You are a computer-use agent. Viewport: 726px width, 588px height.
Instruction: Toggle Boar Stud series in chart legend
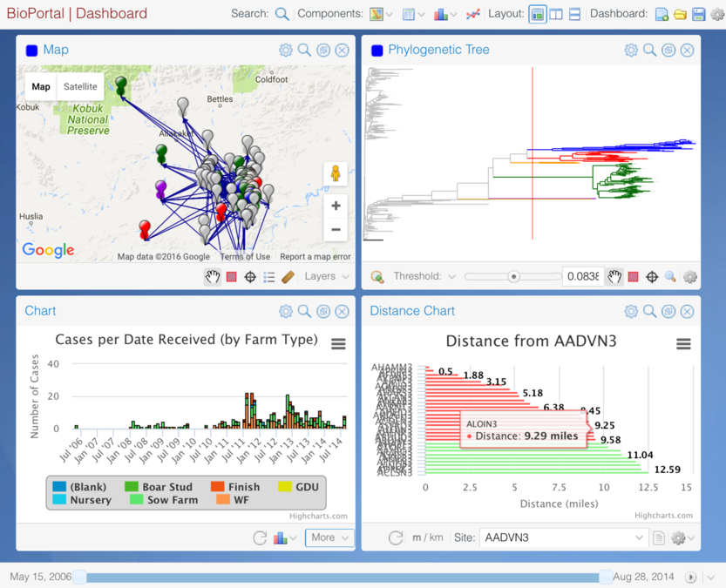[159, 487]
